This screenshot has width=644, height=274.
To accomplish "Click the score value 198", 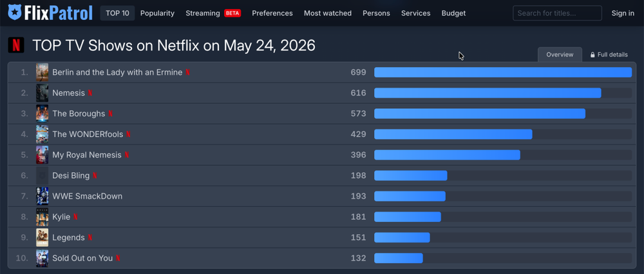I will click(358, 175).
